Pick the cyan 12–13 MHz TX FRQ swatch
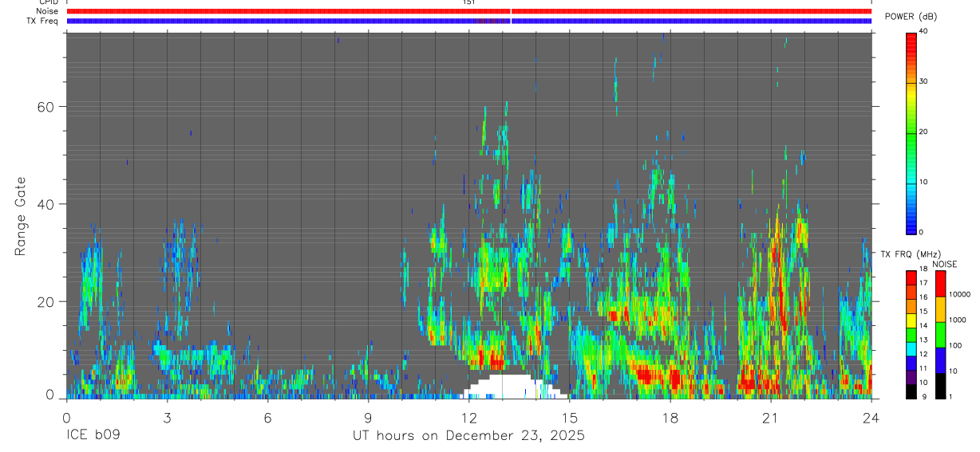 click(911, 348)
